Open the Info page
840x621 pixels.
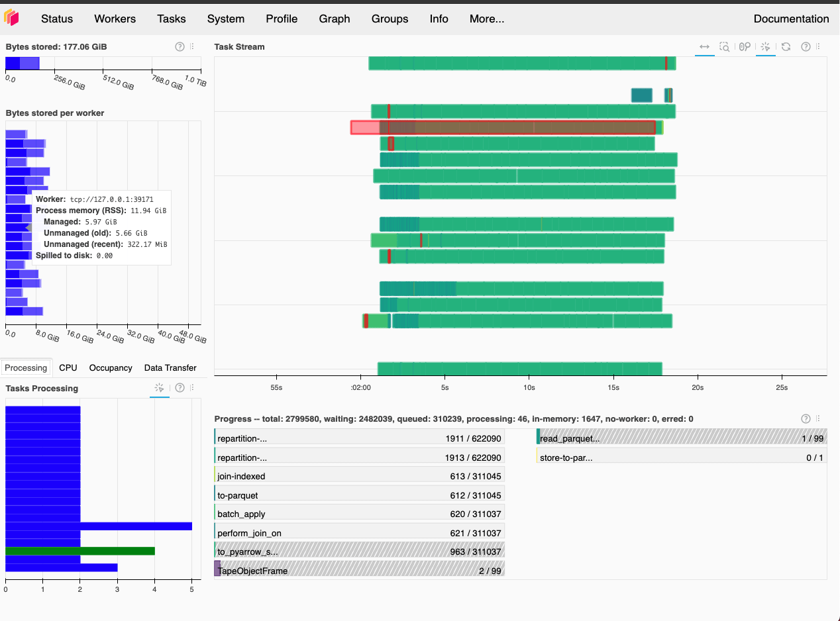(439, 19)
